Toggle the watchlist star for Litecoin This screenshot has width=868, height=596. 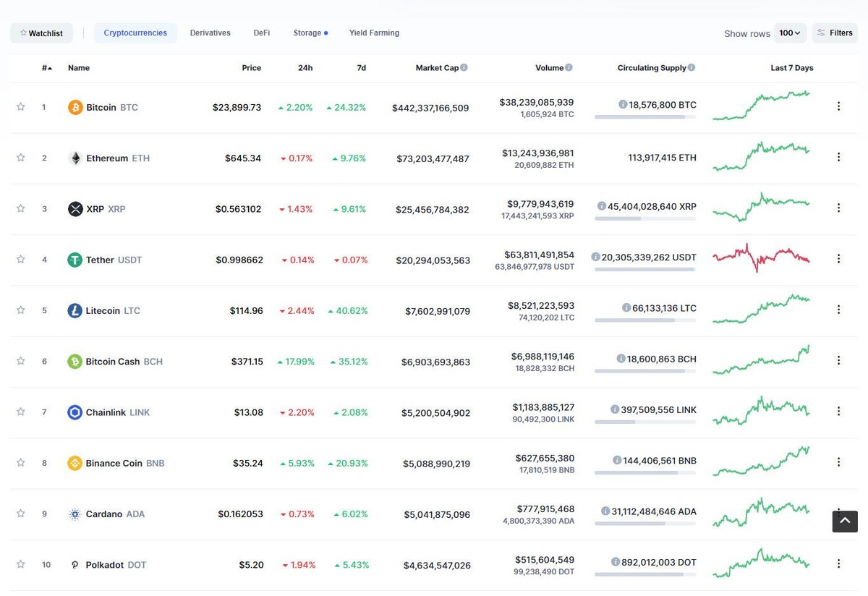(x=20, y=310)
